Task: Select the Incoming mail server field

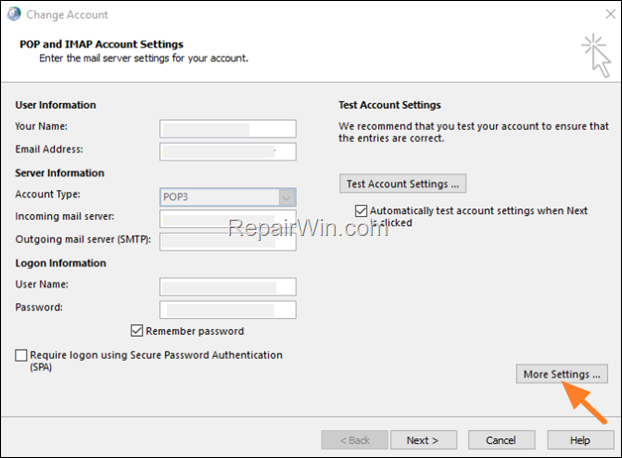Action: coord(228,219)
